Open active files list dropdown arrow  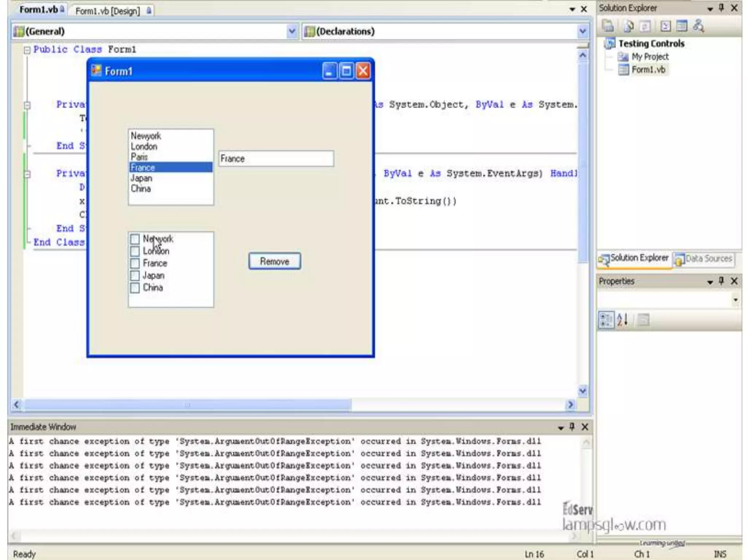572,9
